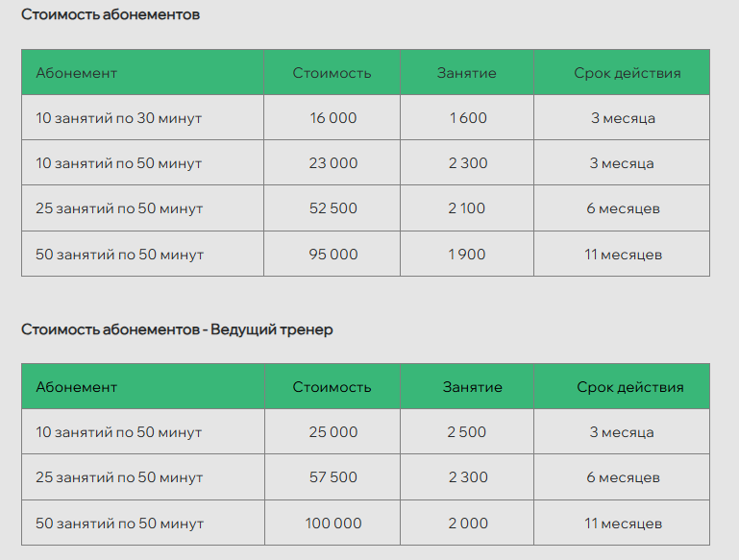The height and width of the screenshot is (560, 739).
Task: Click the '1 900' per-lesson price cell
Action: point(468,255)
